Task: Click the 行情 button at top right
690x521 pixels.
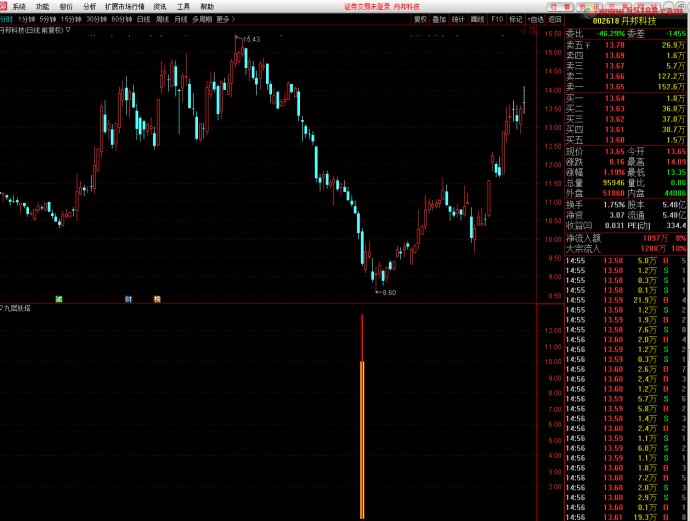Action: tap(560, 7)
